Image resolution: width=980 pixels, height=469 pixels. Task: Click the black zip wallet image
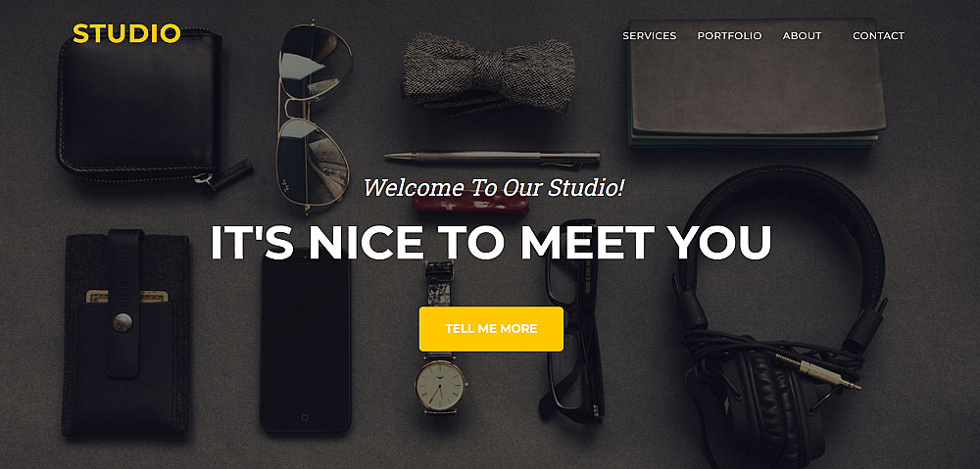click(x=147, y=110)
